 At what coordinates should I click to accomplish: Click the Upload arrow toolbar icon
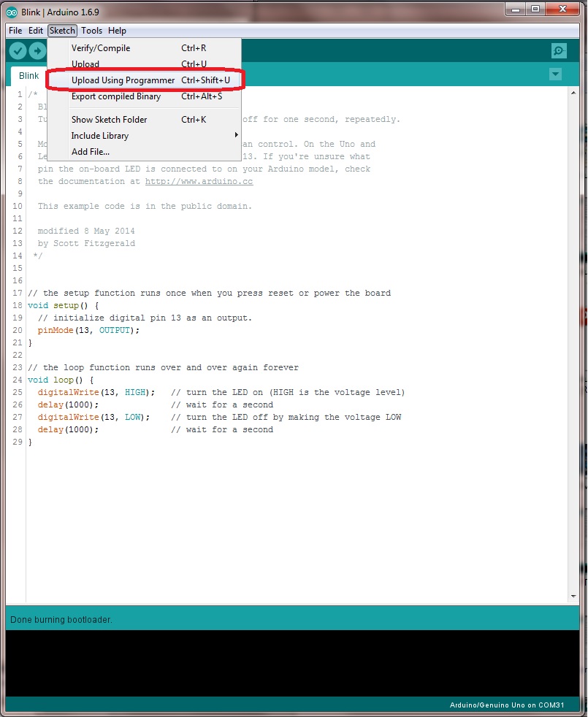(37, 51)
